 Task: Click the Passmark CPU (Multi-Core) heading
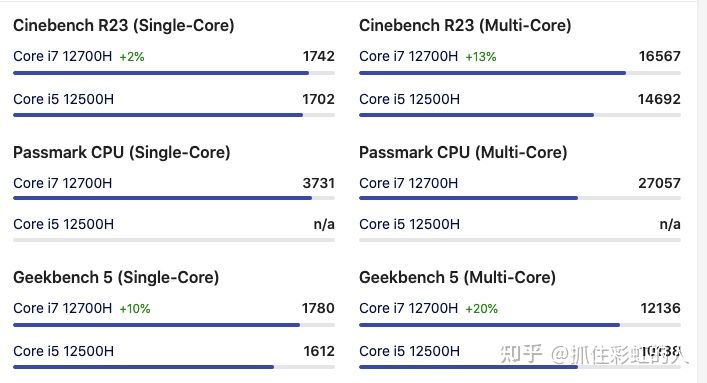click(463, 153)
